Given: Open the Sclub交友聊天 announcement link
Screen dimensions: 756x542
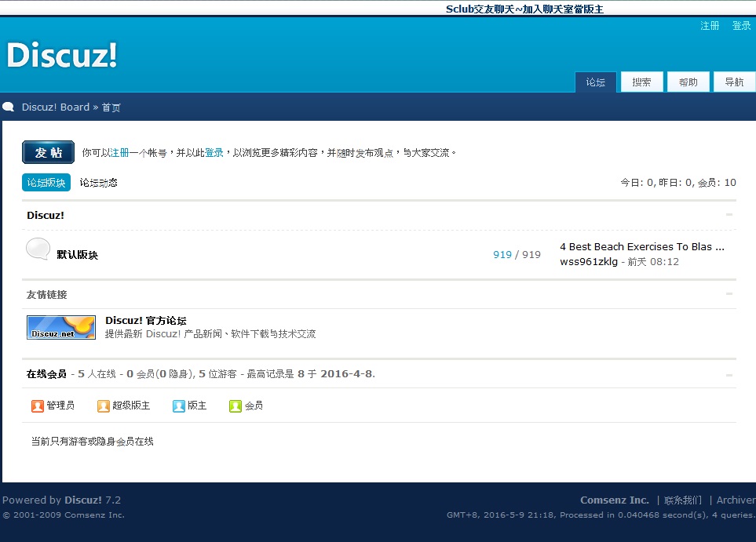Looking at the screenshot, I should (524, 9).
